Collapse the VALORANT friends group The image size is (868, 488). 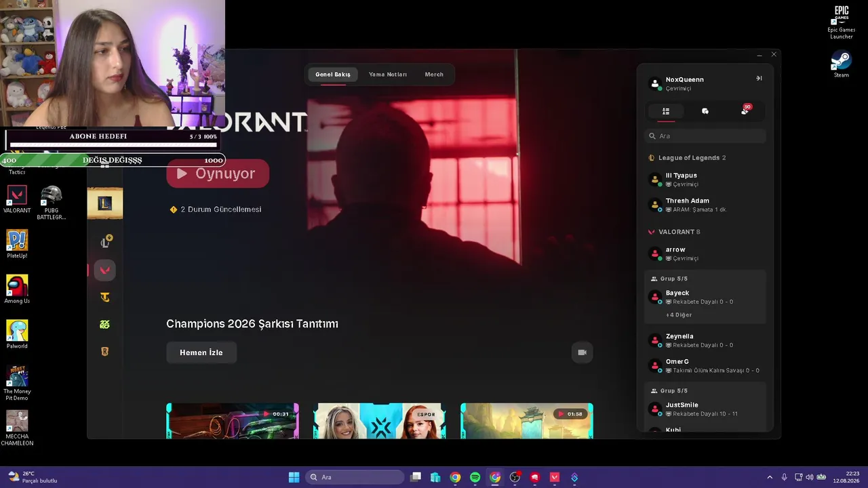pyautogui.click(x=674, y=232)
